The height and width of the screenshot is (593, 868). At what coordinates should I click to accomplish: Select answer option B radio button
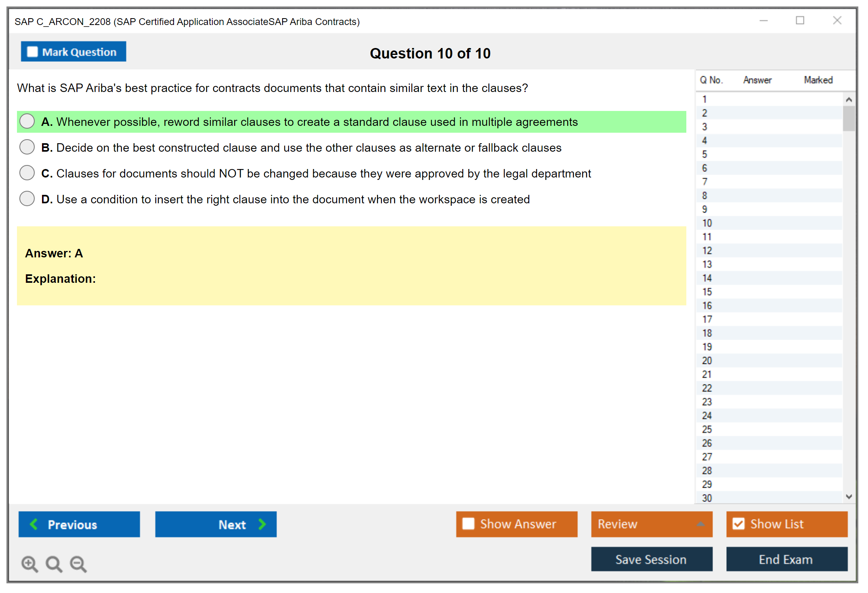tap(27, 147)
